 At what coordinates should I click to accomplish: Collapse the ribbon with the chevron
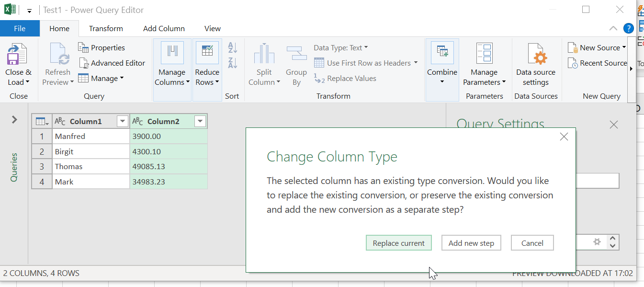click(613, 28)
